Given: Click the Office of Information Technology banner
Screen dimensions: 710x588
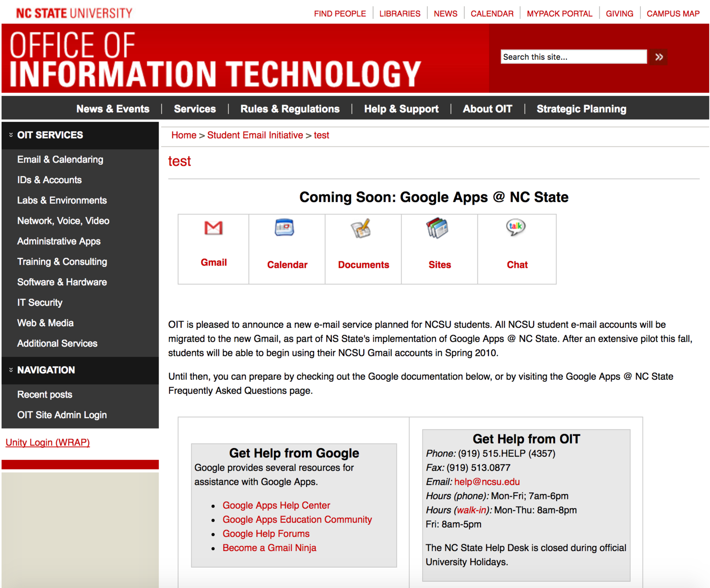Looking at the screenshot, I should [215, 60].
